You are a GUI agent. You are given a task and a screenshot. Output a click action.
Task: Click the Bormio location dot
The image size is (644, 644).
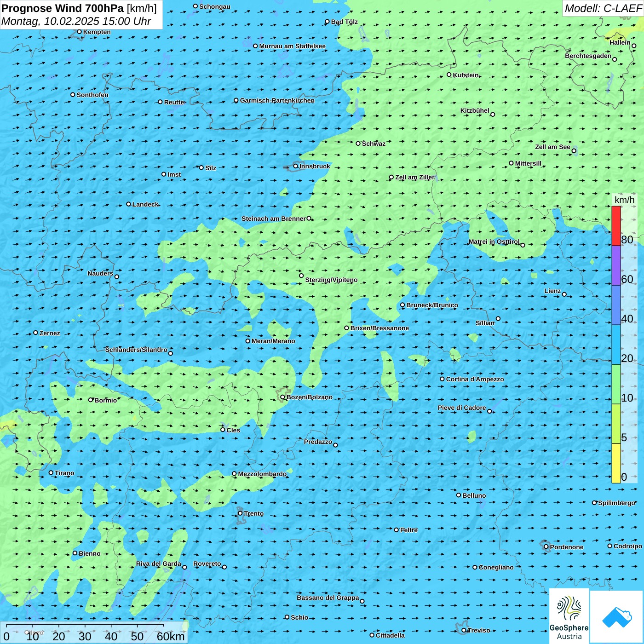pyautogui.click(x=91, y=400)
